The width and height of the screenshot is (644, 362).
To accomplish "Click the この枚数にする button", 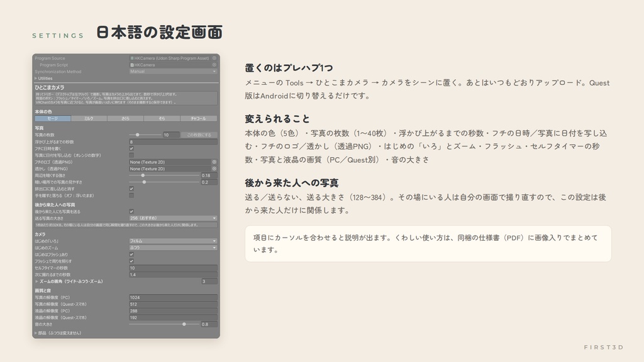I will coord(199,134).
